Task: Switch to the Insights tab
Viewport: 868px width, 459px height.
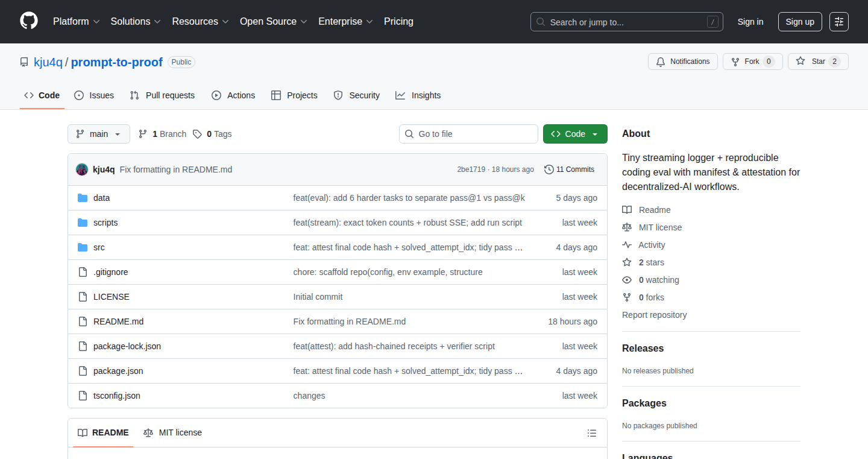Action: tap(418, 95)
